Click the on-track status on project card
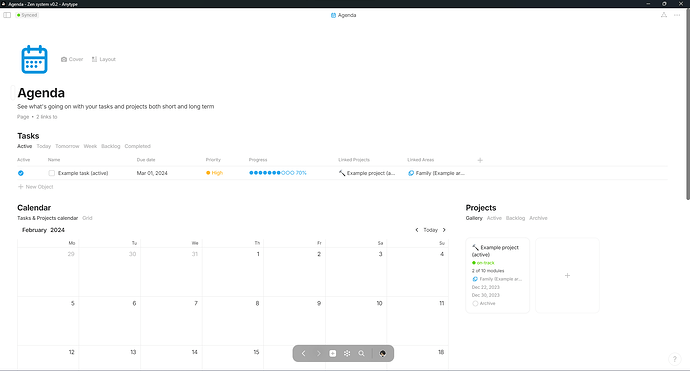This screenshot has height=371, width=690. (x=483, y=263)
